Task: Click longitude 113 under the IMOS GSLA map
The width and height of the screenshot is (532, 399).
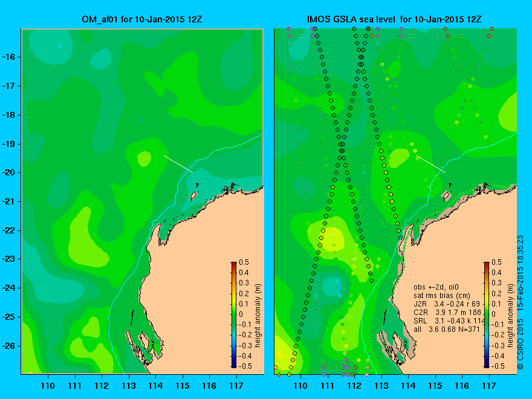Action: pos(381,386)
